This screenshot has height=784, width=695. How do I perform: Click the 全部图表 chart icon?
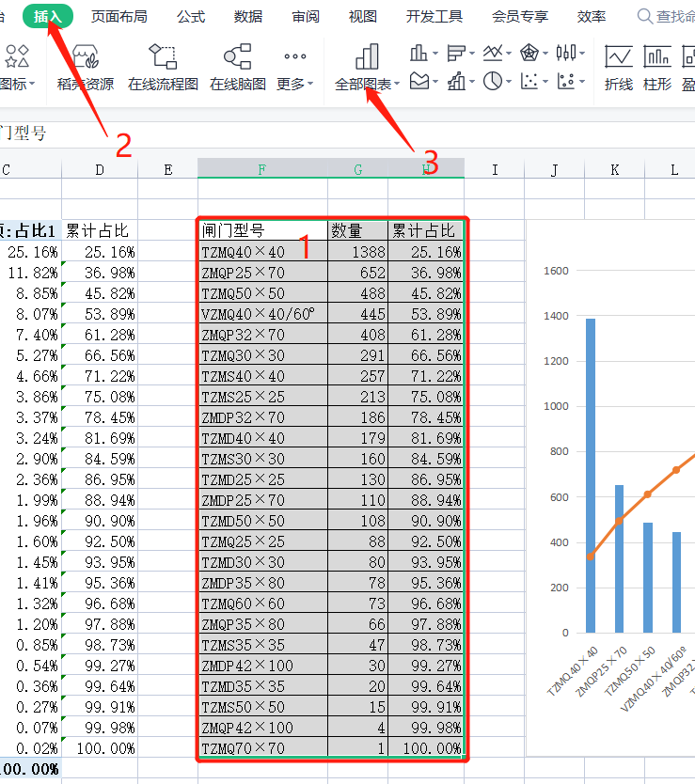367,56
